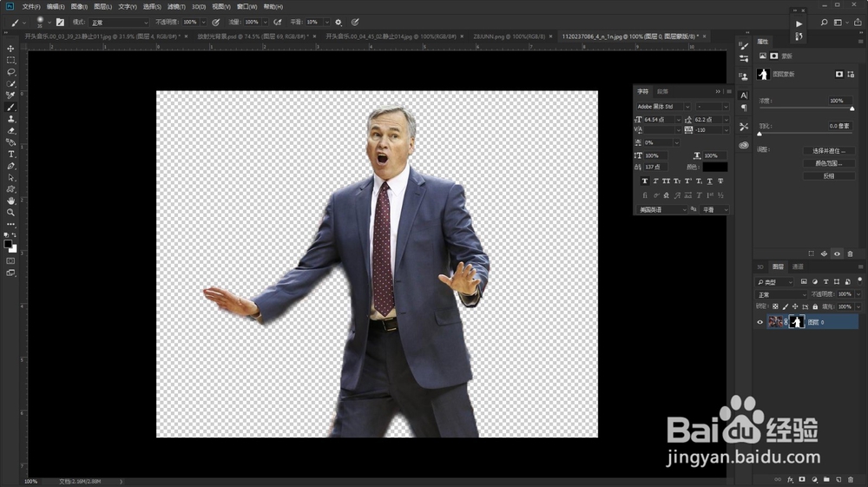Screen dimensions: 868x487
Task: Toggle lock all on layer
Action: [815, 306]
